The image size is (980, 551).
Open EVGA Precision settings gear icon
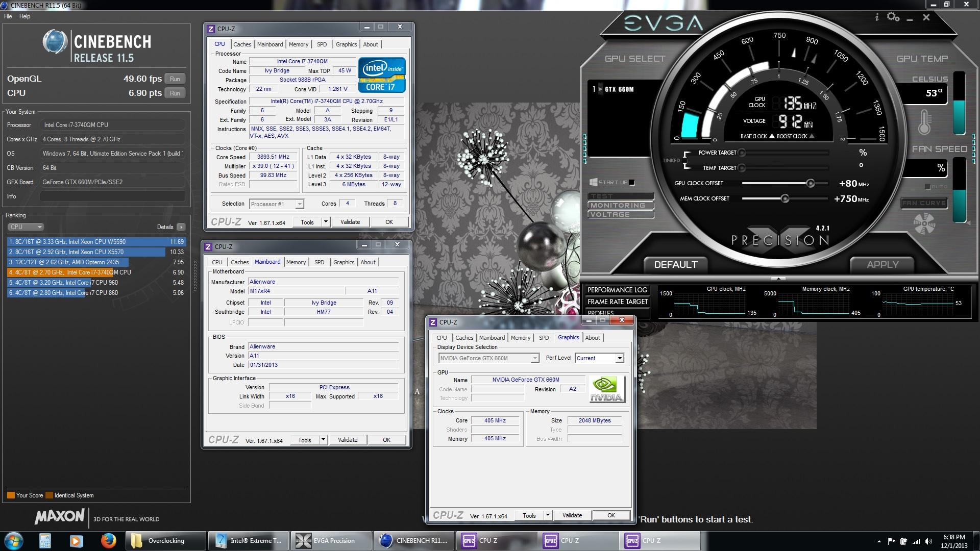coord(893,17)
